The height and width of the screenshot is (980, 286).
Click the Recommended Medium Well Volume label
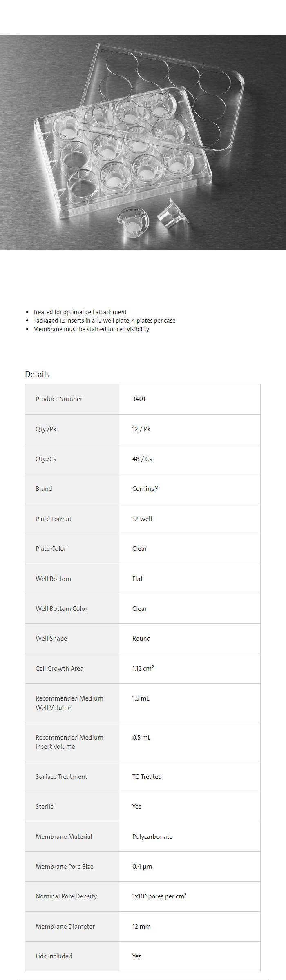point(69,703)
